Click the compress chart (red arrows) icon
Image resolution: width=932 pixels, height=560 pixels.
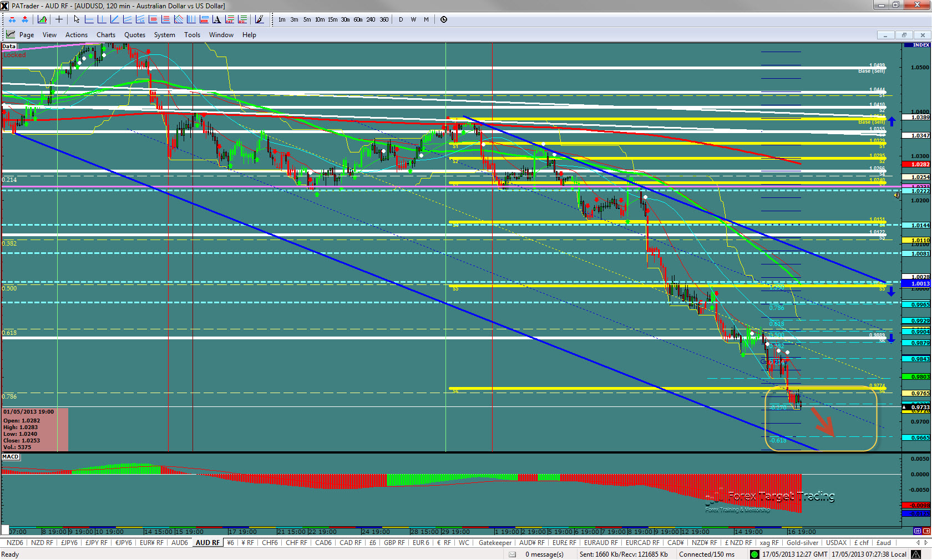click(x=12, y=19)
